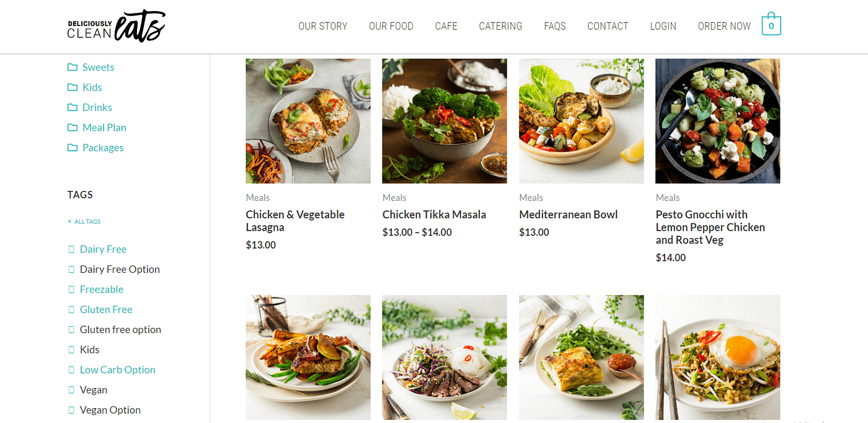View the Pesto Gnocchi product image
This screenshot has height=423, width=868.
coord(718,121)
